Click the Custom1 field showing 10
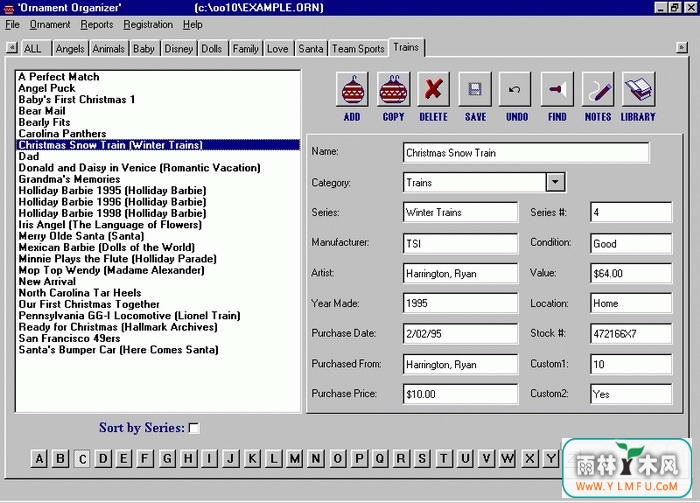Image resolution: width=700 pixels, height=503 pixels. tap(631, 364)
